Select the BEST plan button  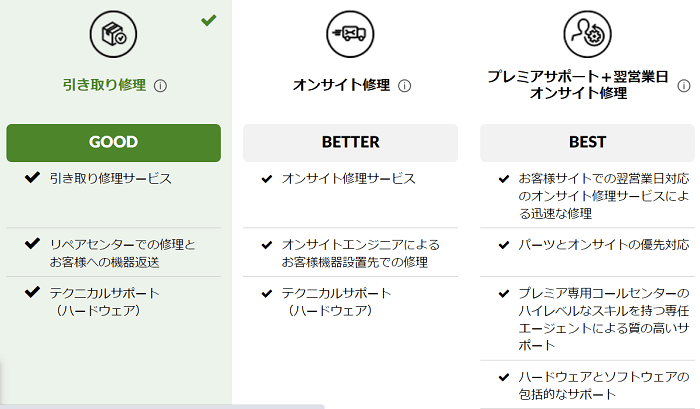pyautogui.click(x=588, y=143)
